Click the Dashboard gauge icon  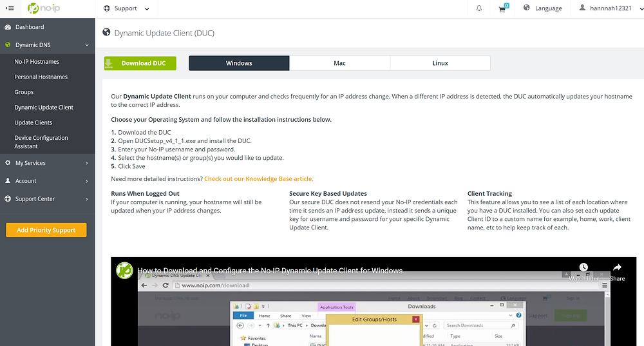(x=8, y=27)
